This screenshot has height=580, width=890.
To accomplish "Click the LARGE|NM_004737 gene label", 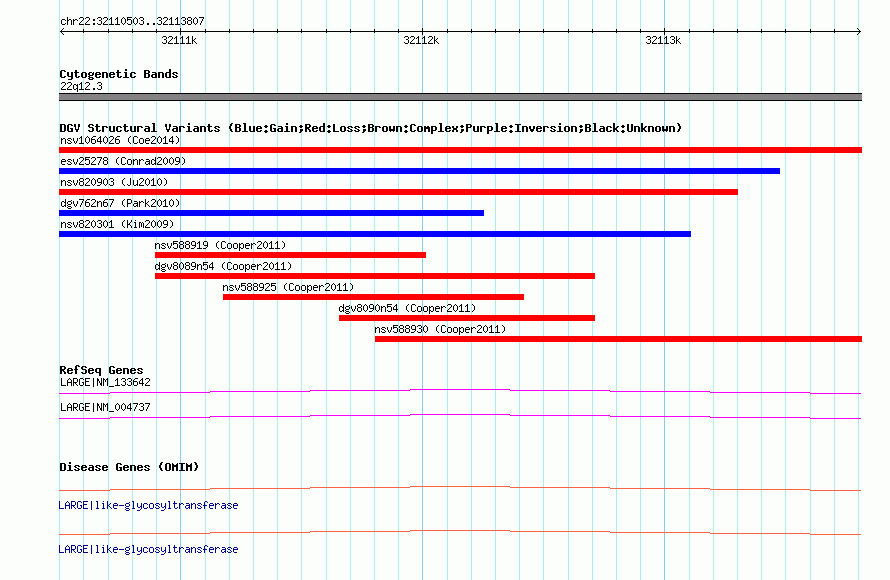I will (x=105, y=407).
